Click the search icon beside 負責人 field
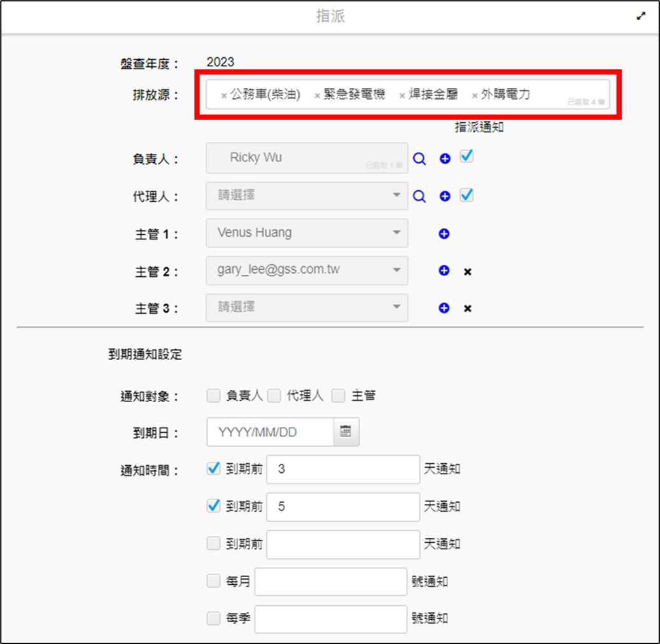Image resolution: width=660 pixels, height=644 pixels. pos(419,159)
